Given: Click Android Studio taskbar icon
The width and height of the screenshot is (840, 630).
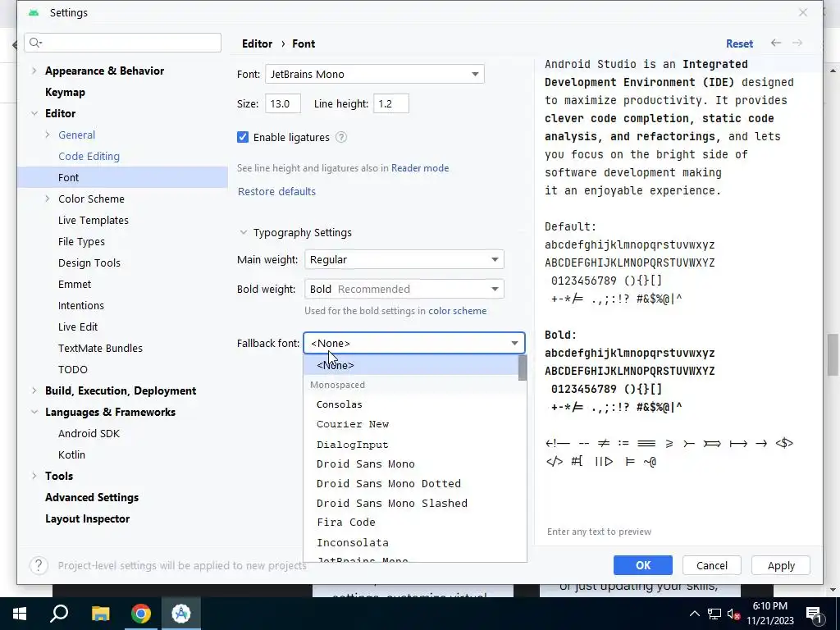Looking at the screenshot, I should 181,614.
